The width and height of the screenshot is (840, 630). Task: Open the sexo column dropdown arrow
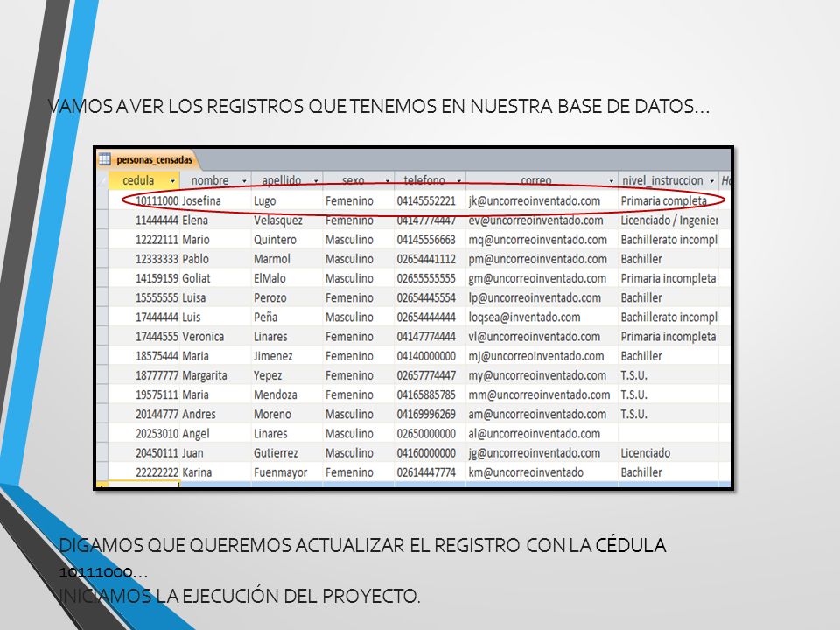[x=388, y=181]
